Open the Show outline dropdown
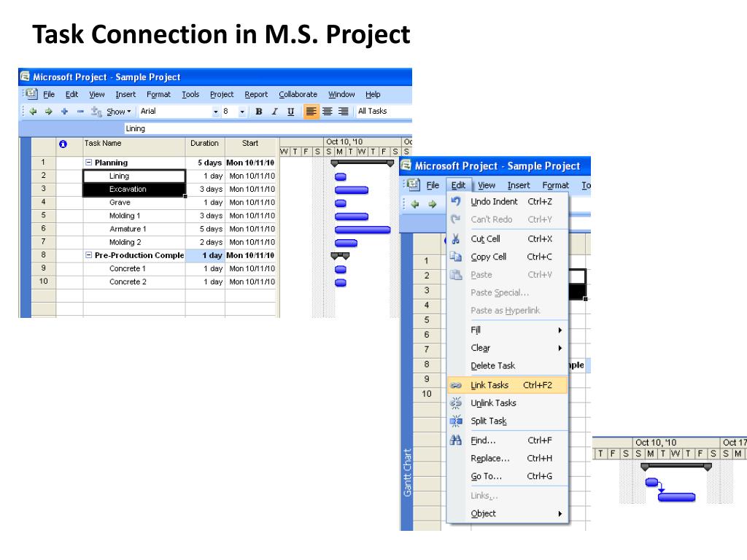The width and height of the screenshot is (747, 560). (x=119, y=112)
